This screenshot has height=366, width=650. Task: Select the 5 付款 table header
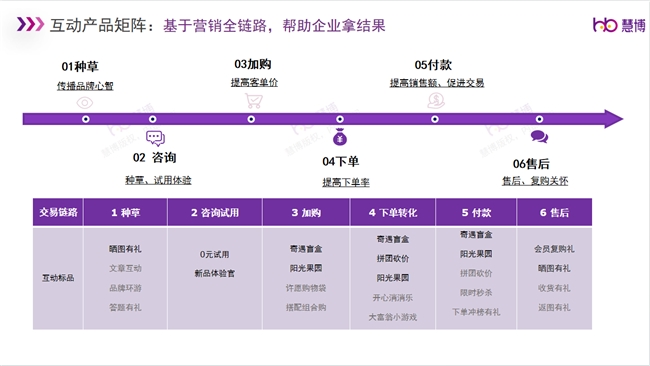pos(476,212)
